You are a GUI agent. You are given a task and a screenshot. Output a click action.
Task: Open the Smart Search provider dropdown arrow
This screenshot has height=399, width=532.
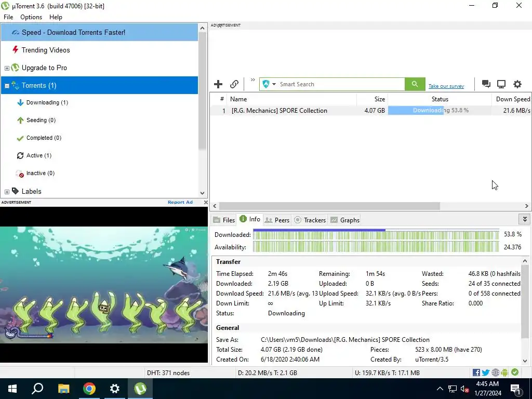[x=274, y=84]
